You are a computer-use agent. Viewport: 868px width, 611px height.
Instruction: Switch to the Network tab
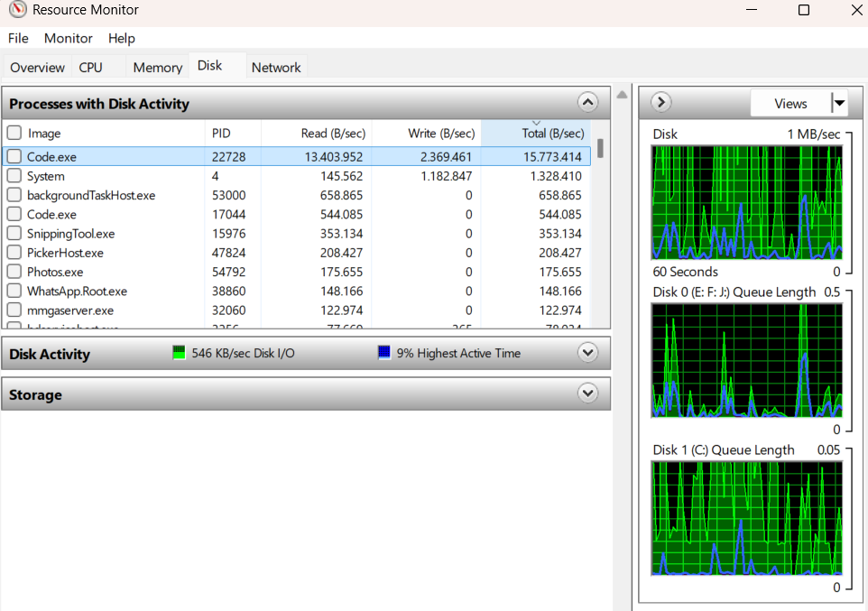tap(276, 68)
